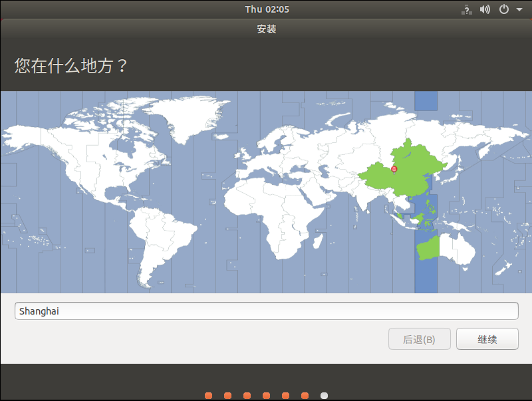Viewport: 532px width, 401px height.
Task: Click the red location pin on China
Action: tap(394, 170)
